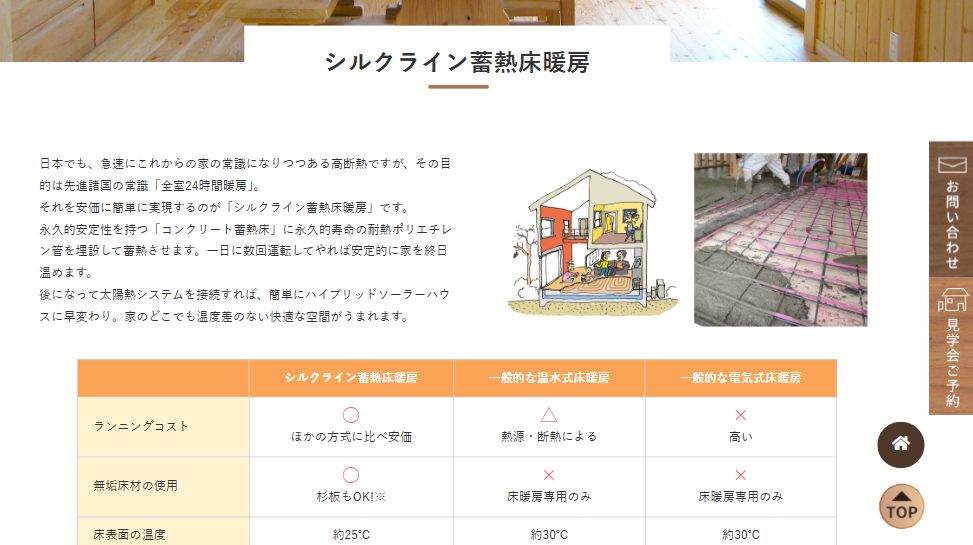Click the cross mark above 高い

pyautogui.click(x=740, y=415)
